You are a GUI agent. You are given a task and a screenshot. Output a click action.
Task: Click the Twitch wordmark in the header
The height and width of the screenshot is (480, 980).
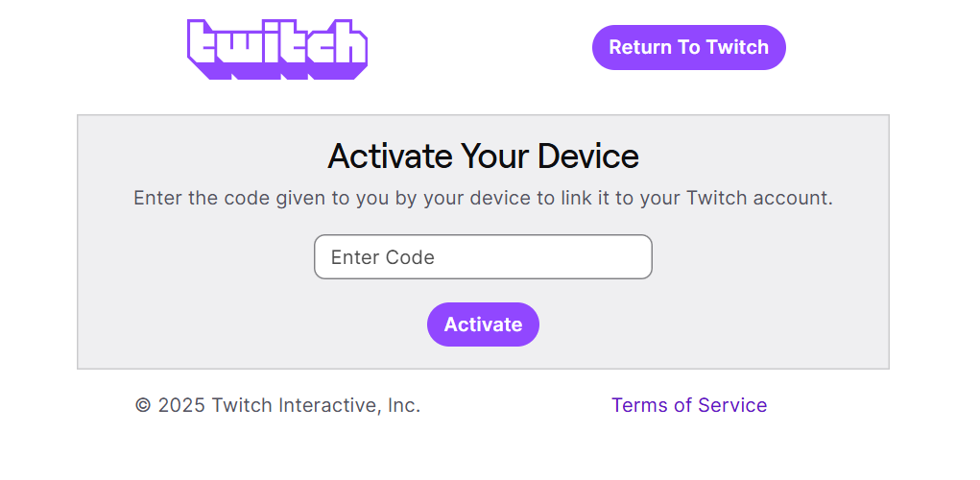click(277, 48)
